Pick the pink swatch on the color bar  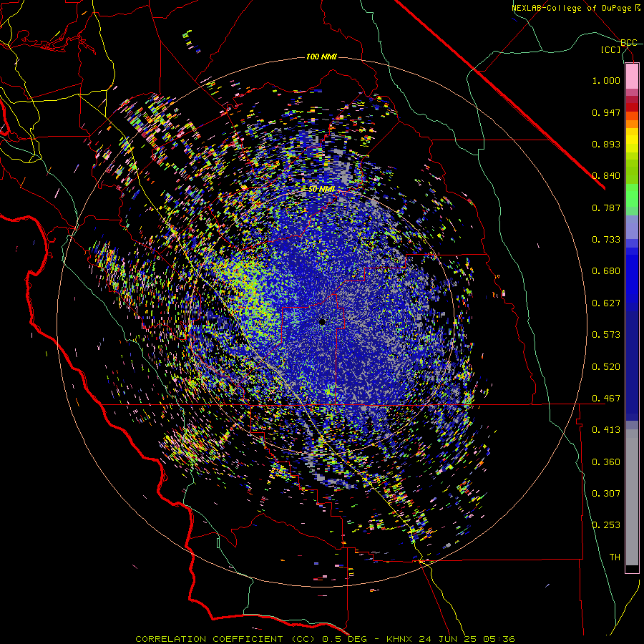632,76
